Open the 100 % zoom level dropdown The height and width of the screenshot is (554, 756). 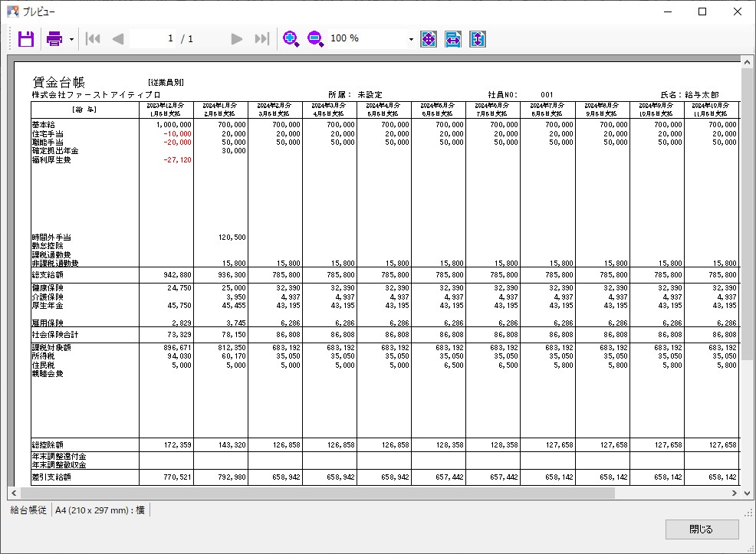411,39
